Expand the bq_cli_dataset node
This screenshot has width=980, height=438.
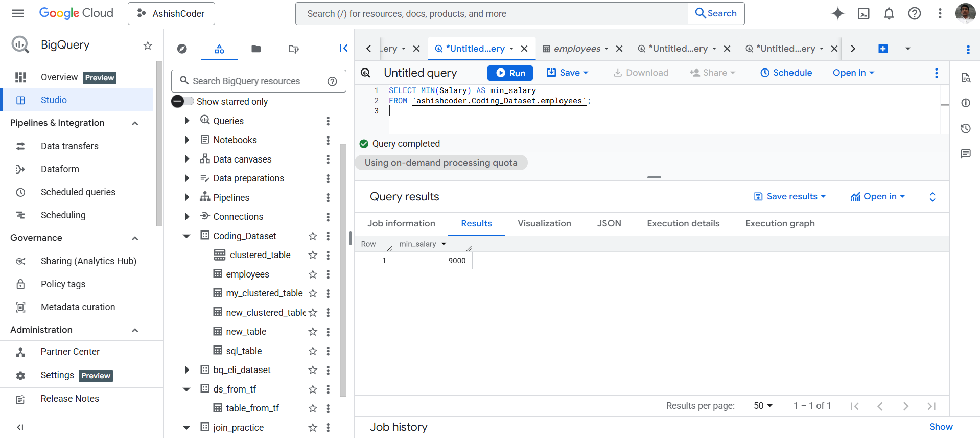pos(187,370)
